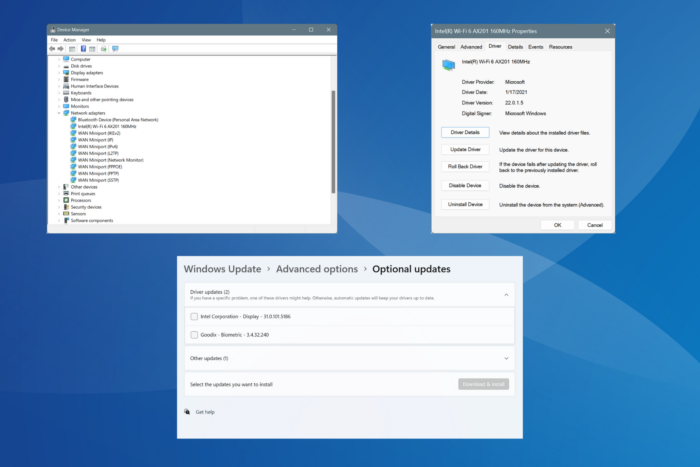This screenshot has height=467, width=700.
Task: Click the Bluetooth Device (Personal Area Network) adapter icon
Action: click(73, 119)
